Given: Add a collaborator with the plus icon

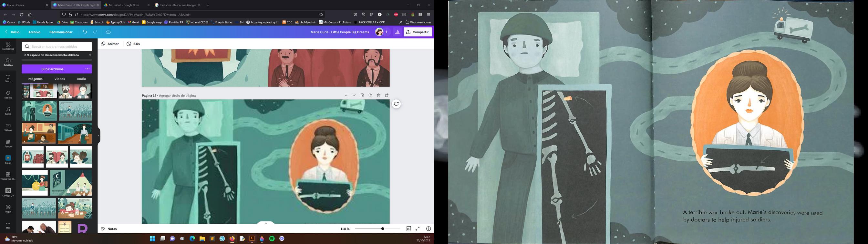Looking at the screenshot, I should click(387, 32).
